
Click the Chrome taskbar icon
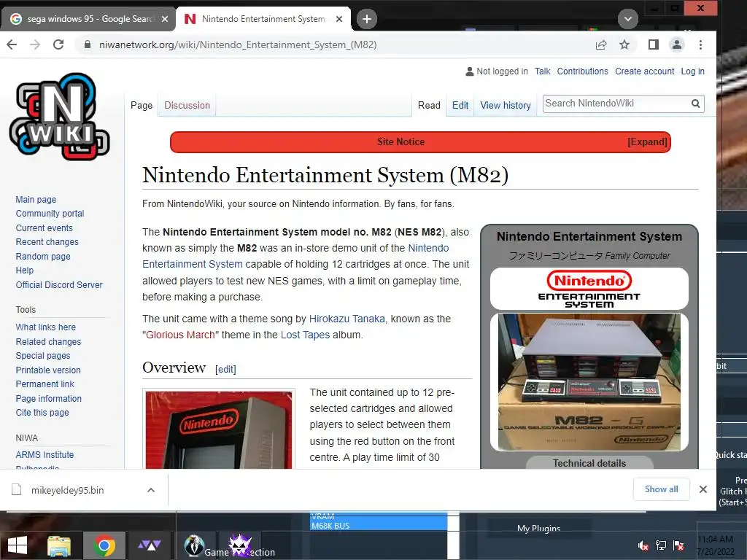coord(104,545)
